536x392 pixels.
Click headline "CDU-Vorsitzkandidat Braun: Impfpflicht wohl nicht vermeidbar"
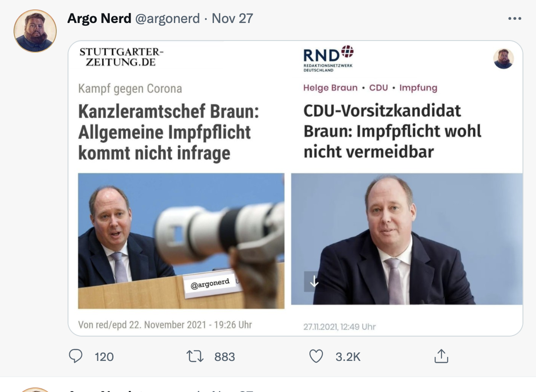(x=392, y=131)
